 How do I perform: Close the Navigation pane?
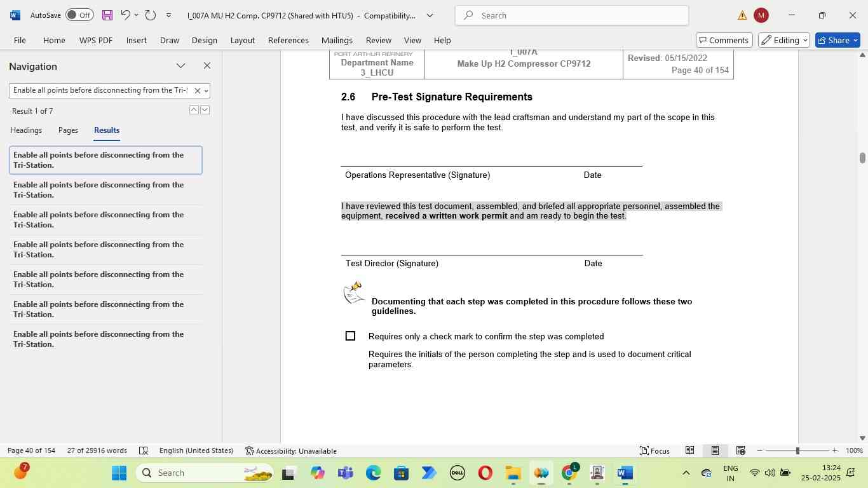point(207,65)
